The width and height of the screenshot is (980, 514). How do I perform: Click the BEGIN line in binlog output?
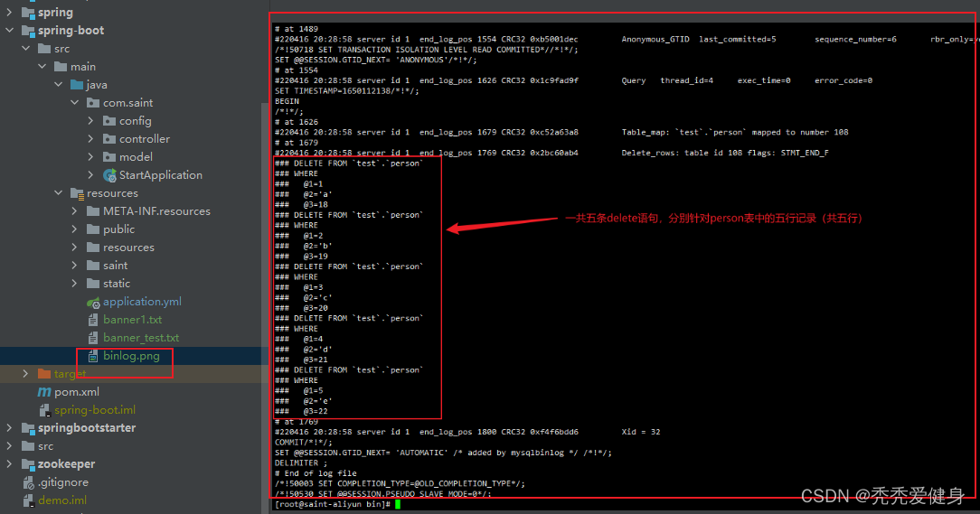(x=287, y=101)
